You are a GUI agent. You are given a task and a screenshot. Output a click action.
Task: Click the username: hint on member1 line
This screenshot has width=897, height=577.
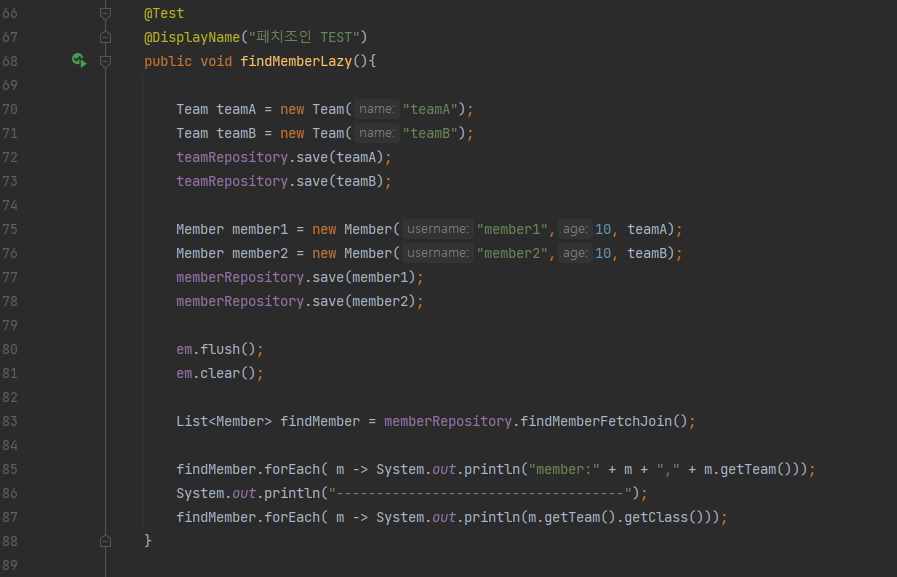[438, 229]
